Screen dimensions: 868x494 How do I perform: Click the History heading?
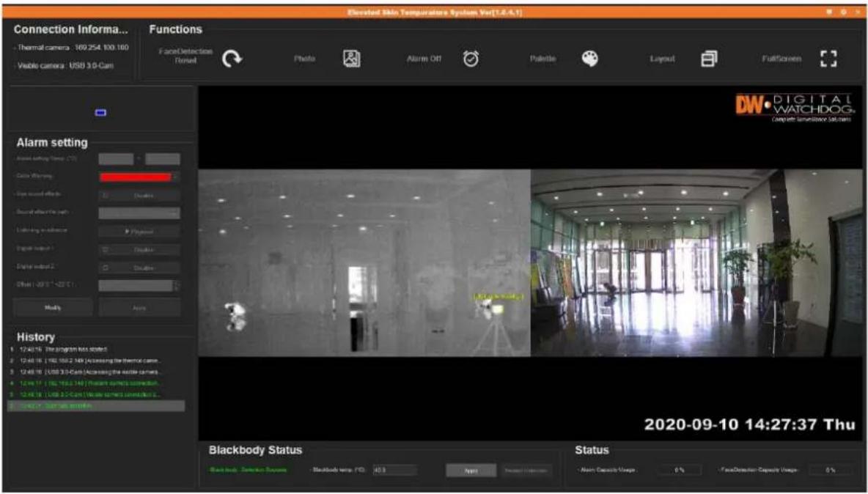[35, 337]
